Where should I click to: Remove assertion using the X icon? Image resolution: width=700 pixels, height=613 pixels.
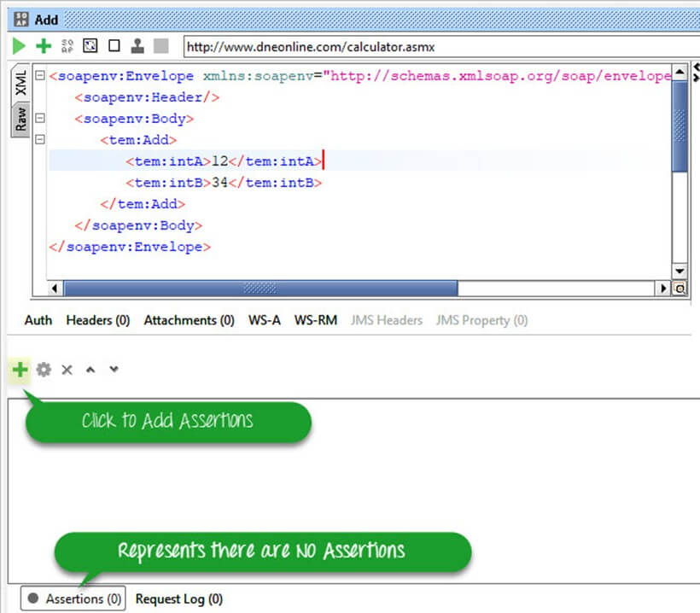pos(67,370)
